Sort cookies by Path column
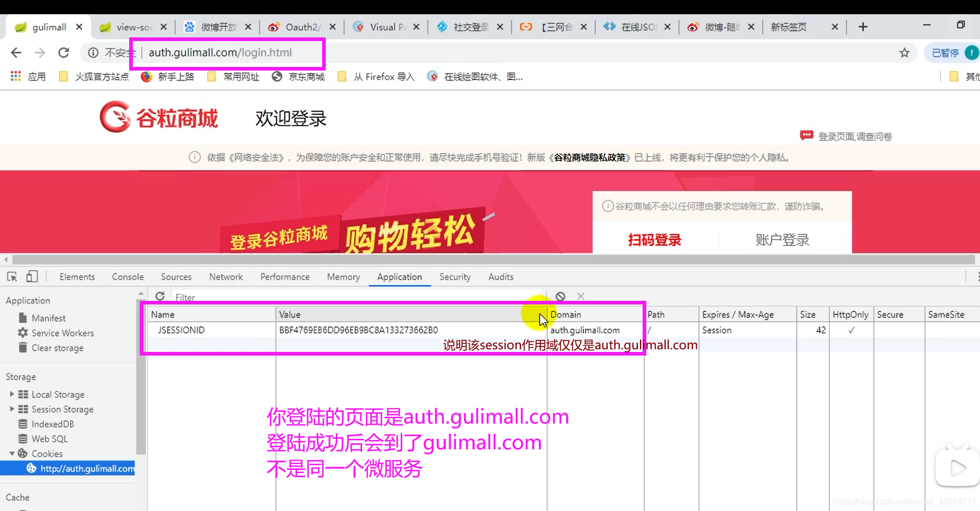The image size is (980, 511). point(672,315)
